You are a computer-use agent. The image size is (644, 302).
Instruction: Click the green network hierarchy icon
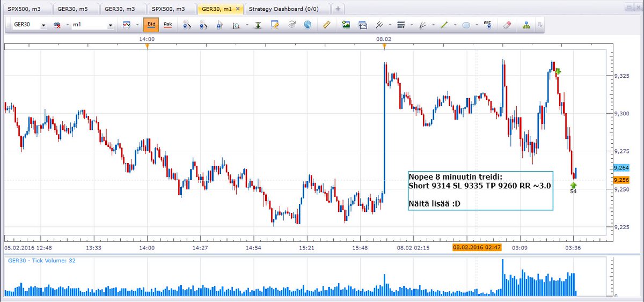526,25
